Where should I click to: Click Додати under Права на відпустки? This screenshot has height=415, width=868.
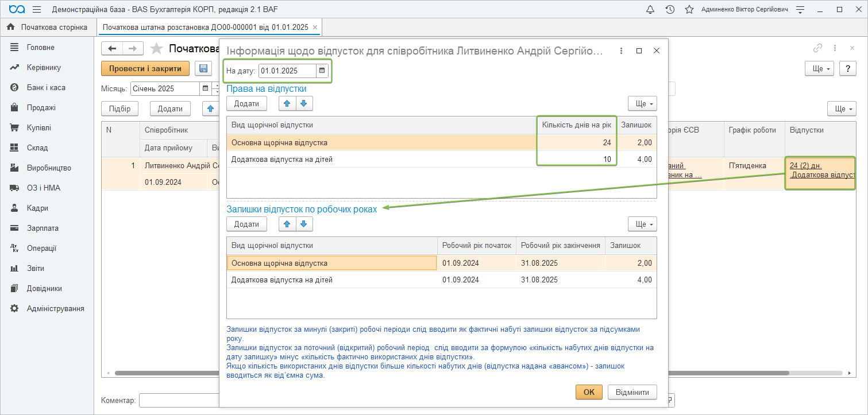click(246, 103)
